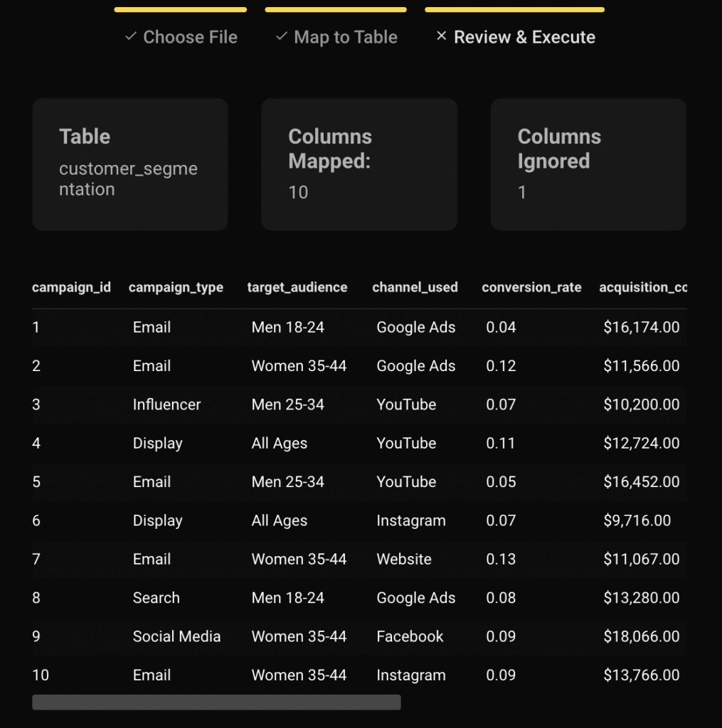Click the yellow progress bar above Choose File
722x728 pixels.
coord(180,10)
